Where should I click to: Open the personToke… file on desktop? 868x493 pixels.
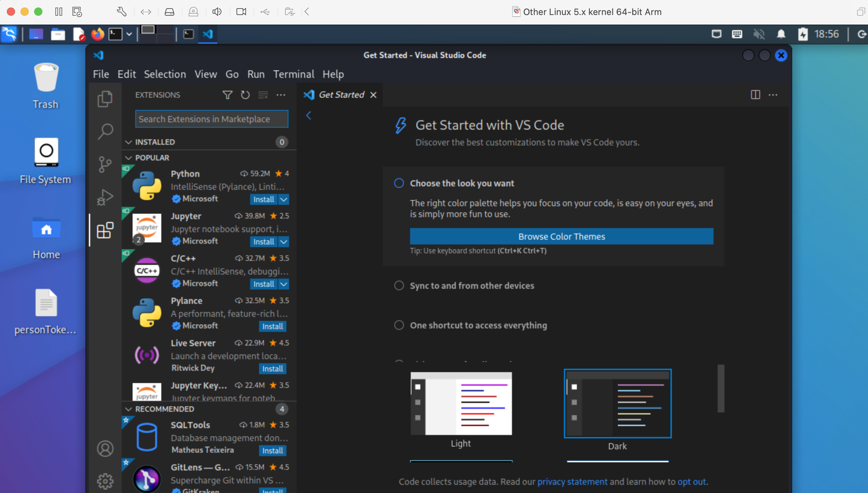pos(46,311)
